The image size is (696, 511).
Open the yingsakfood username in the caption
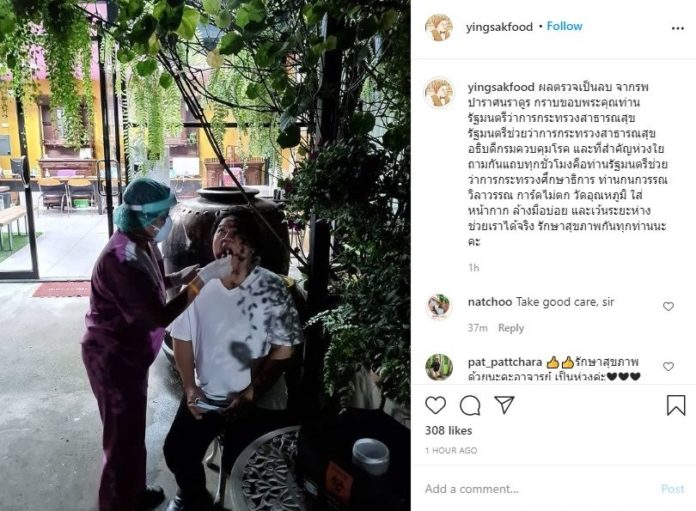pyautogui.click(x=501, y=87)
